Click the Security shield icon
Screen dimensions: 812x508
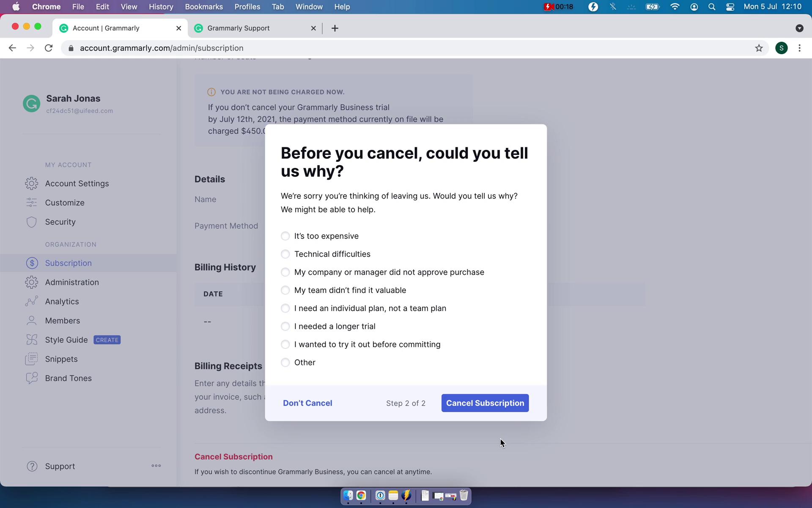click(32, 222)
